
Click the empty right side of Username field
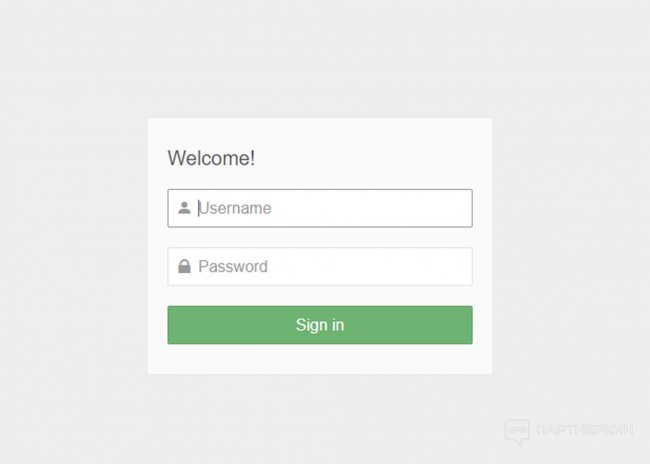(420, 208)
